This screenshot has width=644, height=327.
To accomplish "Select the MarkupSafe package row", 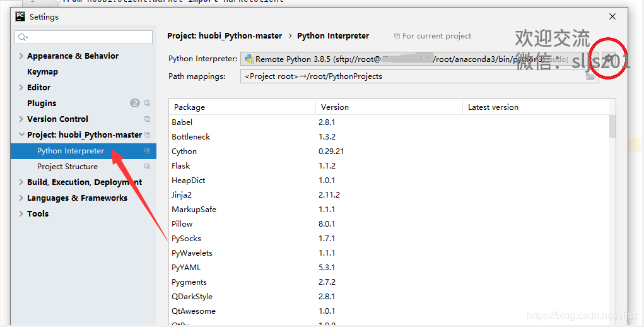I will pyautogui.click(x=389, y=209).
